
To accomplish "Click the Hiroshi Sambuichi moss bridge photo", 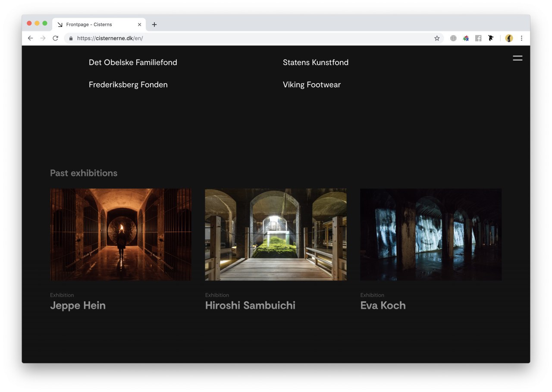I will click(276, 235).
